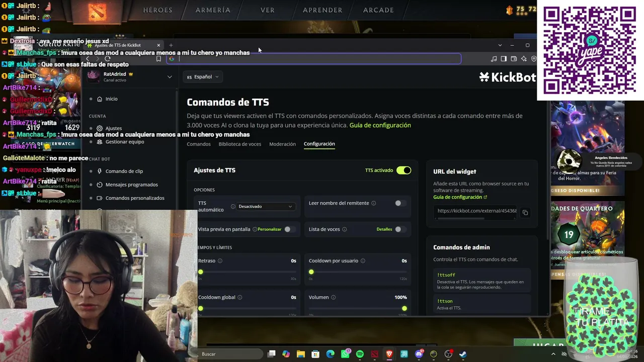The image size is (644, 362).
Task: Select the Configuración tab
Action: 319,144
